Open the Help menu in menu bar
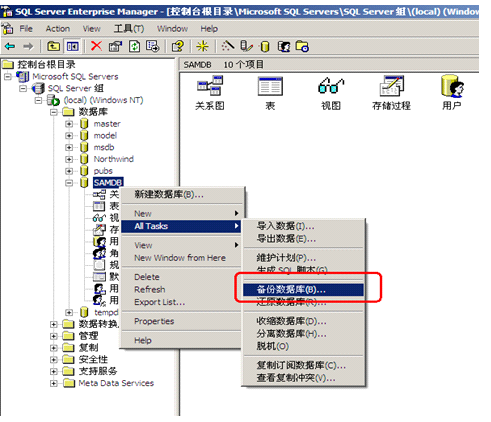The height and width of the screenshot is (422, 491). (209, 29)
